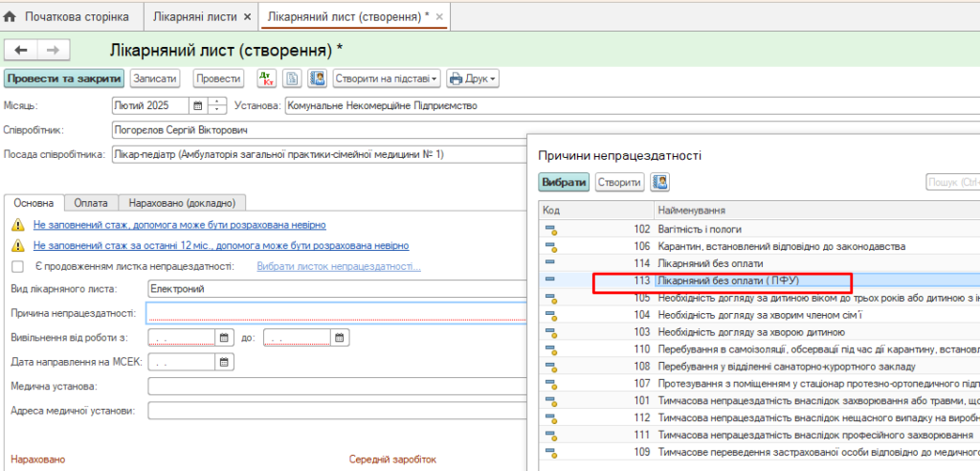Go to the home page icon
Viewport: 980px width, 471px height.
11,16
